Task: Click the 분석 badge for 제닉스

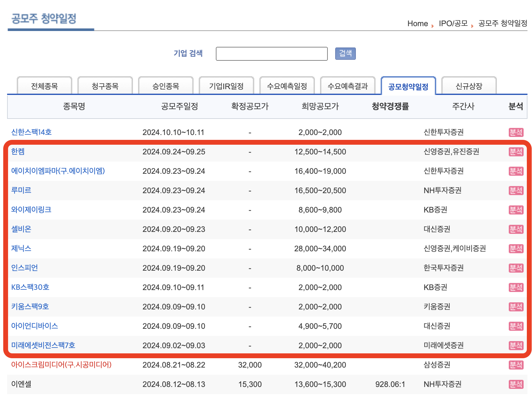Action: [516, 248]
